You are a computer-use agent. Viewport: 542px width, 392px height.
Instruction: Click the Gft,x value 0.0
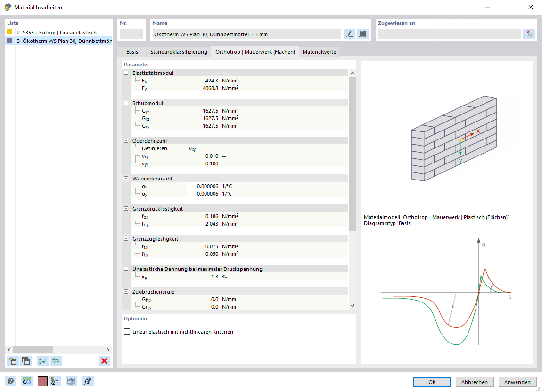[203, 299]
